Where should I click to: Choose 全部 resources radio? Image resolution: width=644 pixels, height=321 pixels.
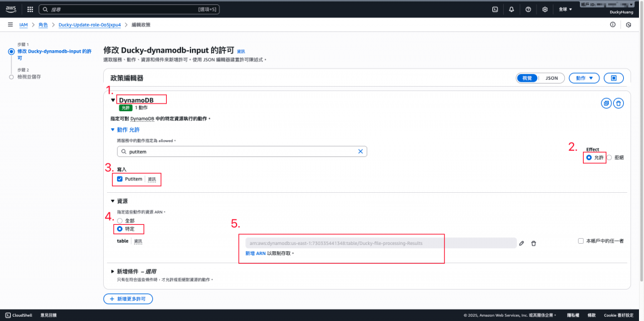120,221
